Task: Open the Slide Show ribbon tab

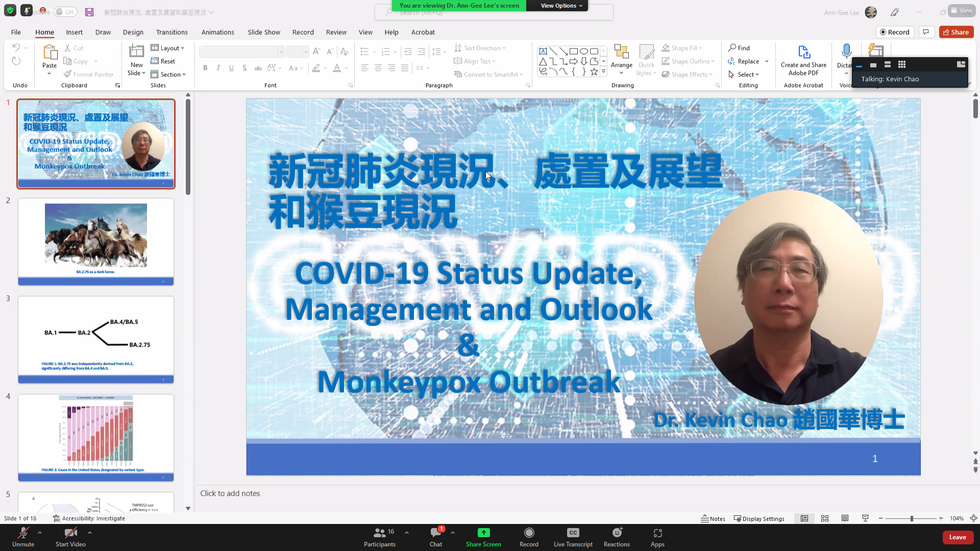Action: (x=264, y=32)
